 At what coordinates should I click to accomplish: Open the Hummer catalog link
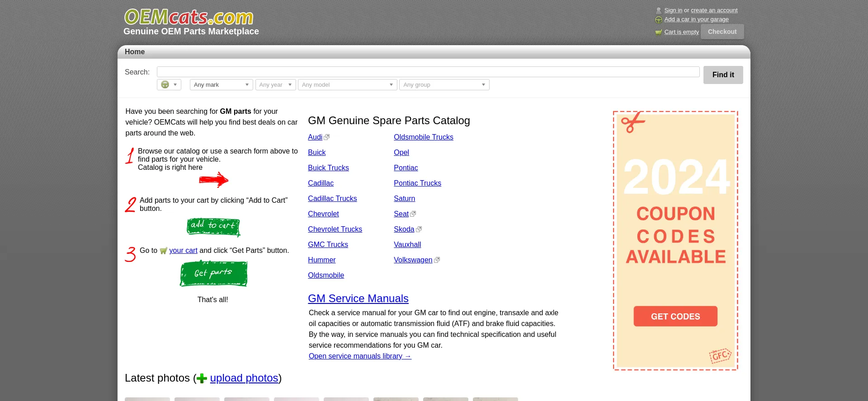coord(322,260)
